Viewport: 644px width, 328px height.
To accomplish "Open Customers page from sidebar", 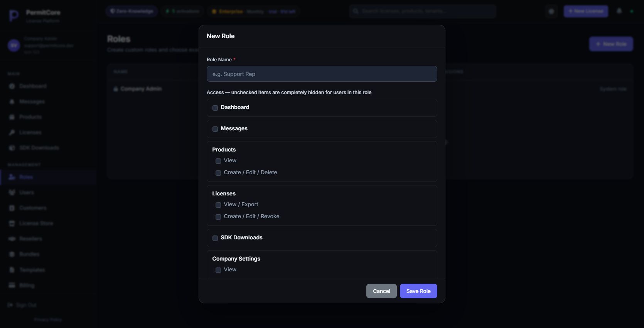I will (48, 208).
